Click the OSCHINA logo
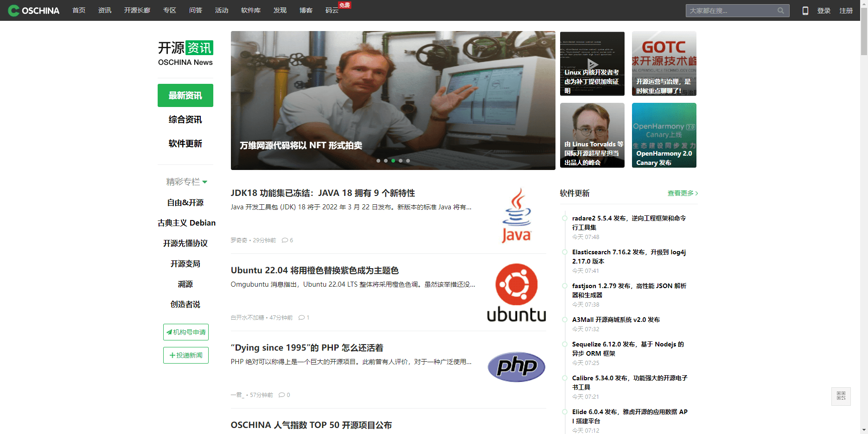 34,10
